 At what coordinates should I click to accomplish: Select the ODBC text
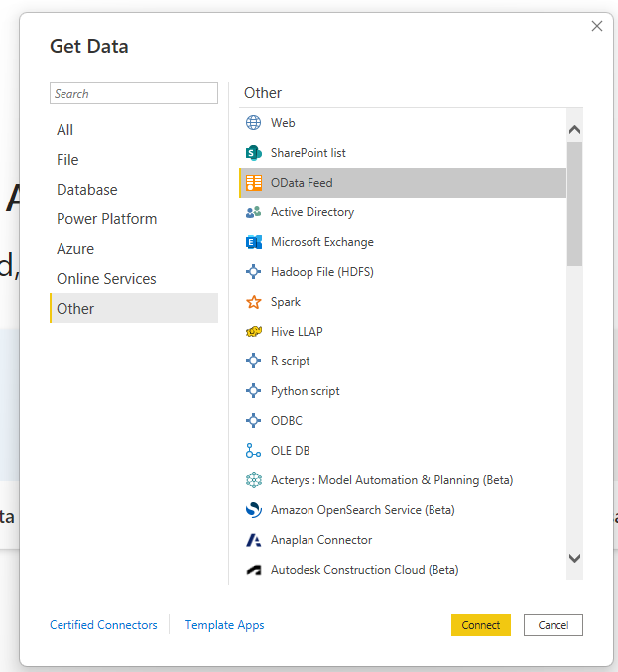(x=286, y=421)
